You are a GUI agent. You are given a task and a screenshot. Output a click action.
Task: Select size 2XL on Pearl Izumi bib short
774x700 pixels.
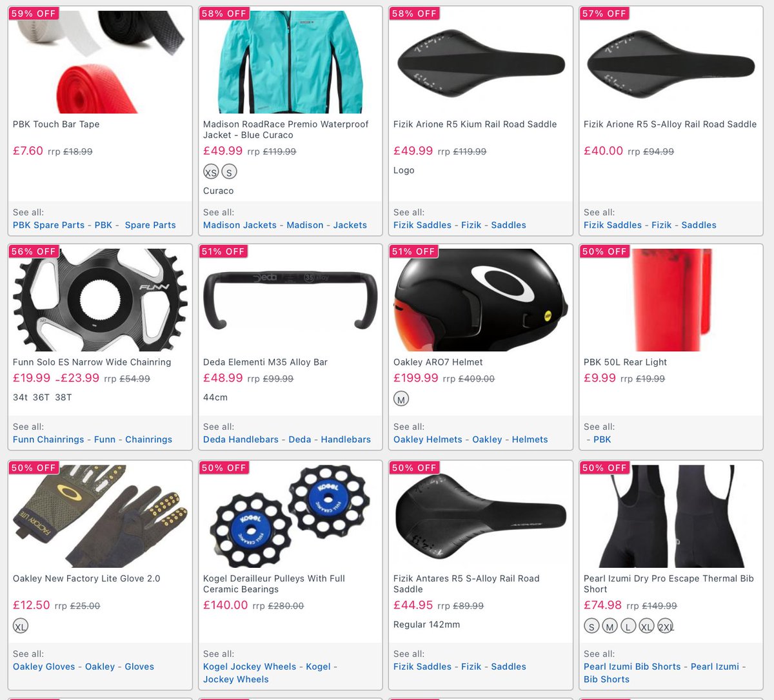pyautogui.click(x=665, y=626)
